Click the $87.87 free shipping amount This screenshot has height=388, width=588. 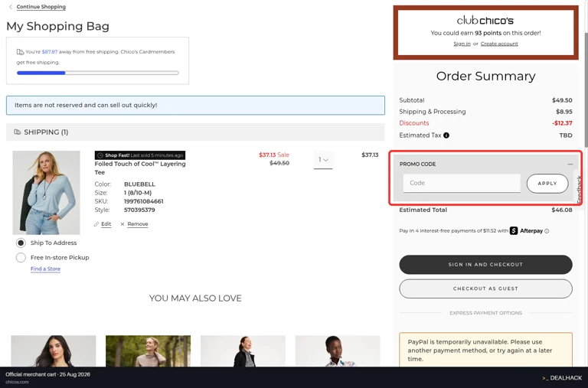(50, 52)
